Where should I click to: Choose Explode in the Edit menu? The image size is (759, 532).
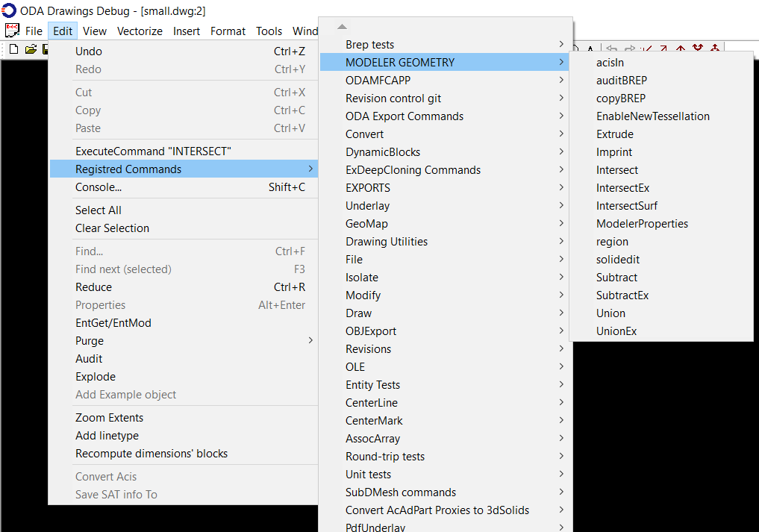[x=184, y=377]
